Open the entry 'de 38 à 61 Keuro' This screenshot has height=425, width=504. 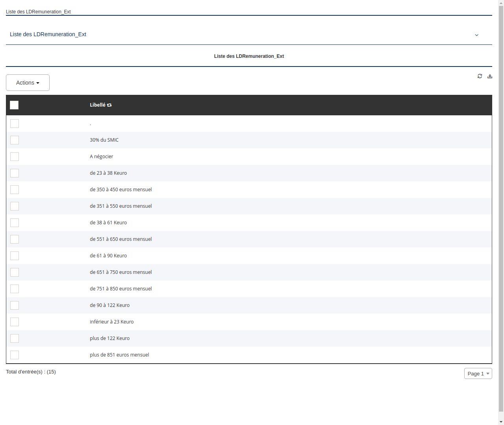coord(108,222)
